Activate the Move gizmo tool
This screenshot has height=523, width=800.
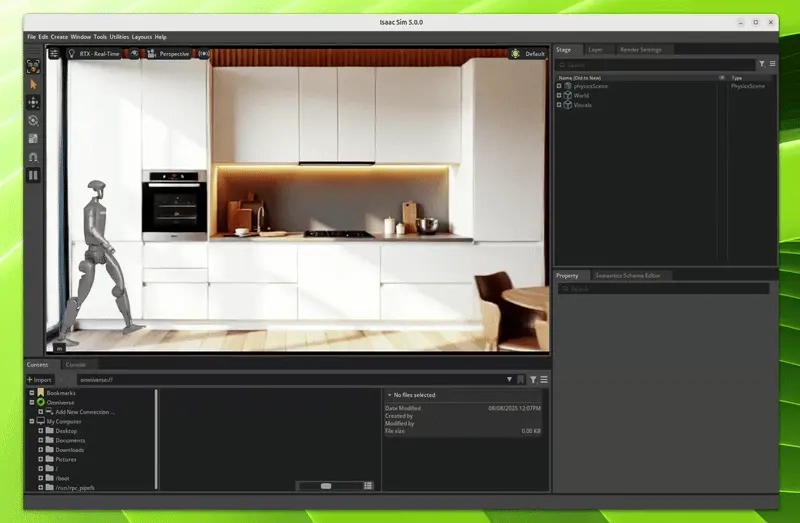tap(33, 102)
